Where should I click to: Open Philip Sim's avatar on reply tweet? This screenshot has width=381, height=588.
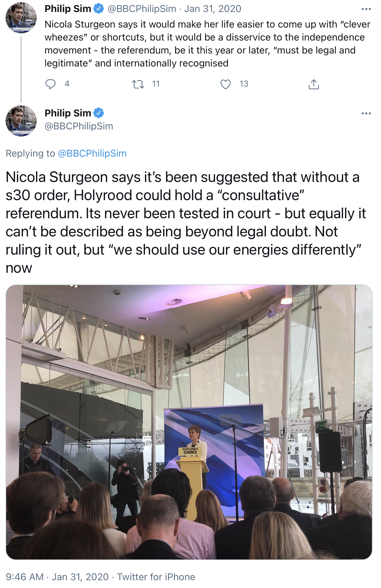pos(21,121)
